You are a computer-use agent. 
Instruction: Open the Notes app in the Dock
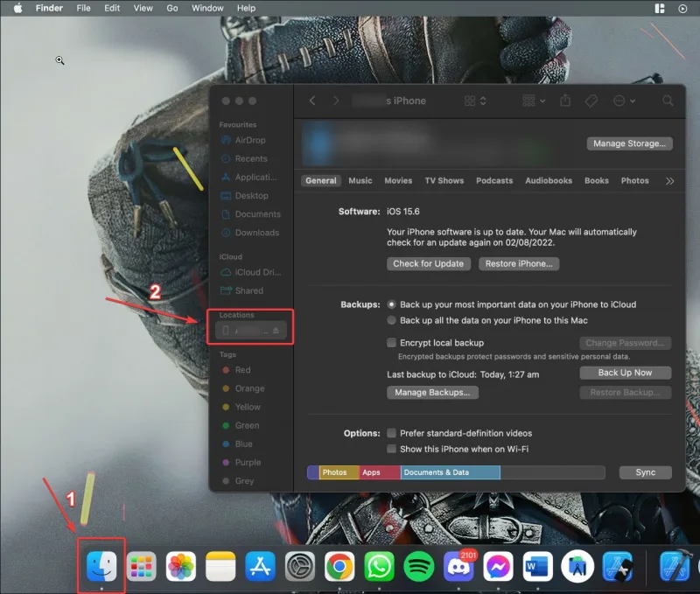pyautogui.click(x=220, y=566)
